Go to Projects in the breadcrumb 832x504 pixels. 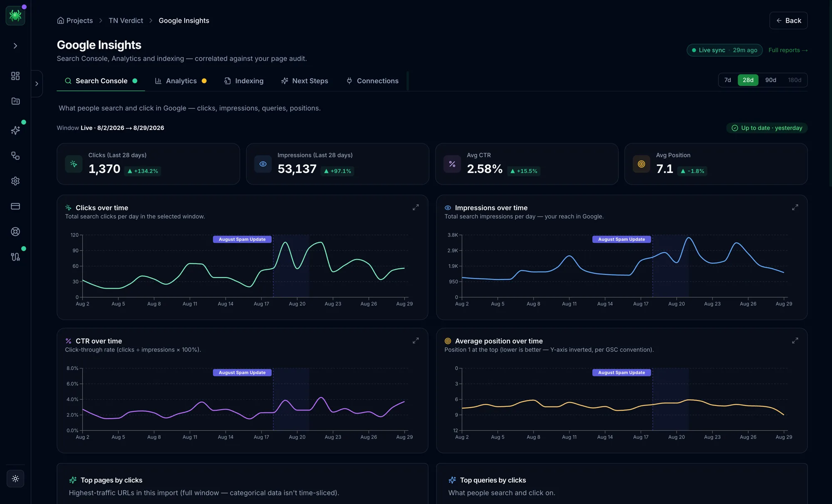tap(79, 20)
